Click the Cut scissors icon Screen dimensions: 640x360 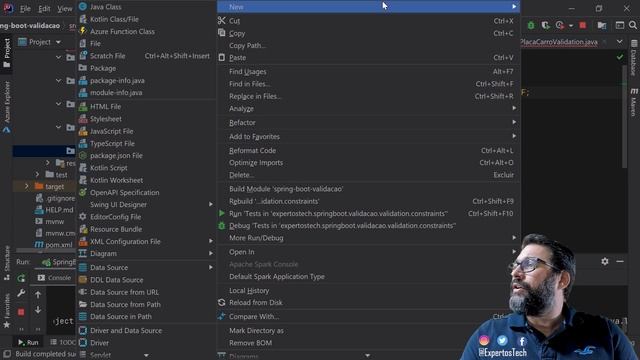click(x=222, y=21)
